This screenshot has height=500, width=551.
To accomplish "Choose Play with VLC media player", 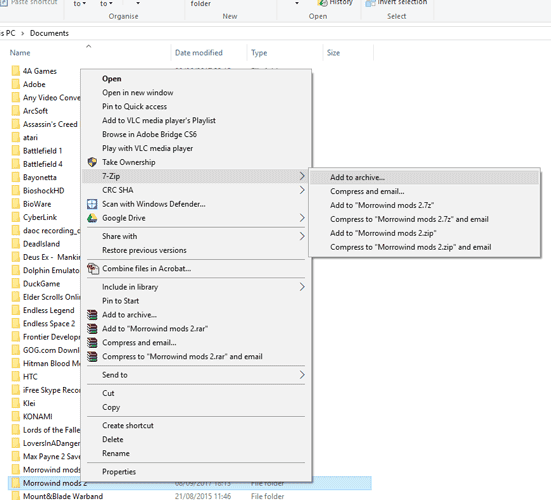I will coord(148,149).
